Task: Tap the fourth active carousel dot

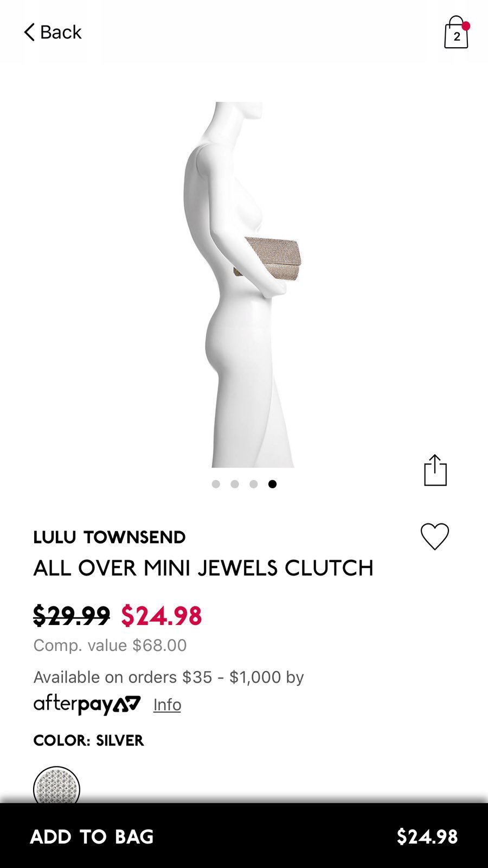Action: (x=272, y=484)
